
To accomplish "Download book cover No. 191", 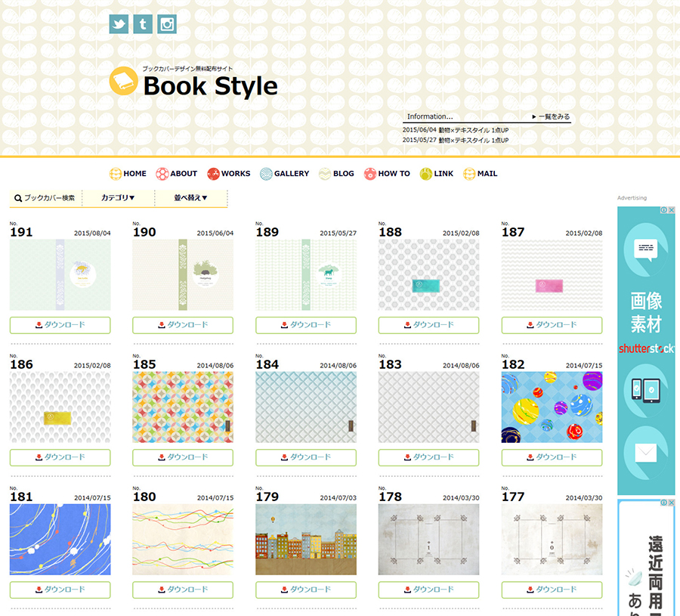I will click(60, 325).
